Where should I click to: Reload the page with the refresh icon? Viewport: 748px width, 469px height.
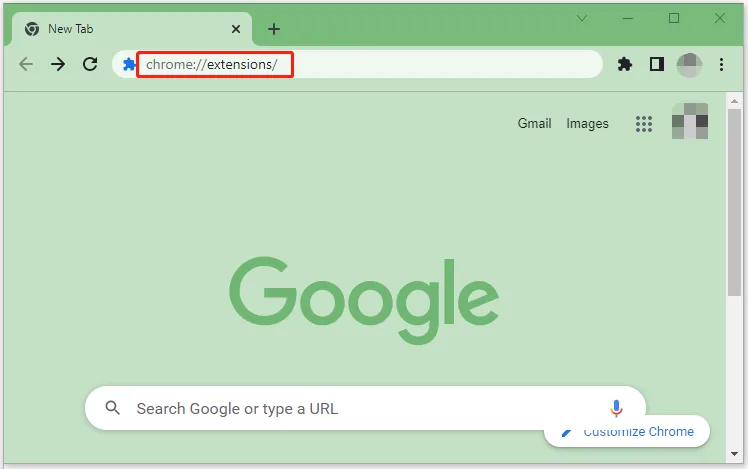90,64
